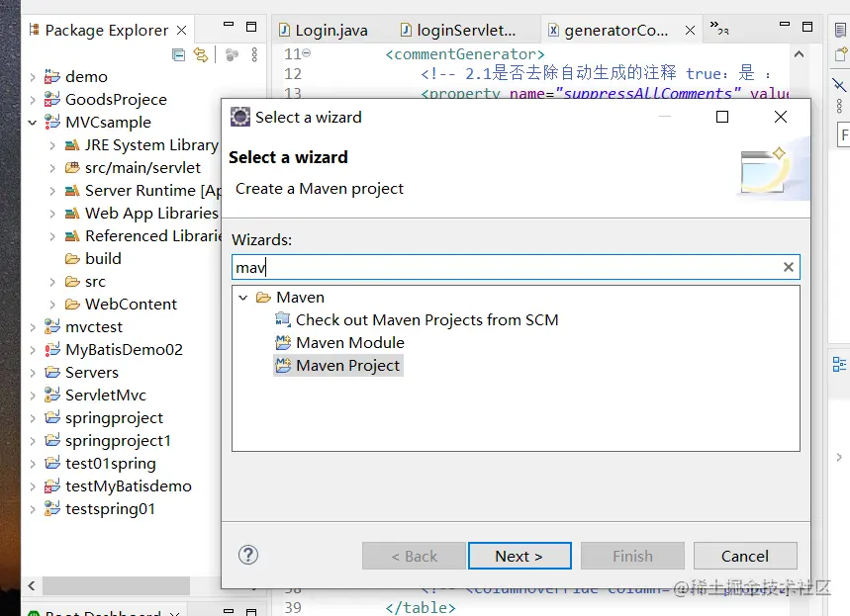Expand the testspring01 project
The width and height of the screenshot is (850, 616).
(33, 509)
